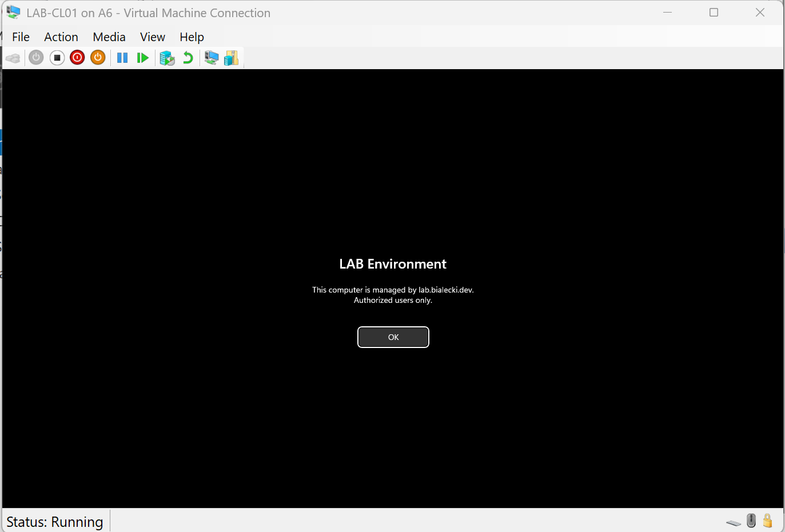Screen dimensions: 785x532
Task: Close the Virtual Machine Connection window
Action: click(x=760, y=12)
